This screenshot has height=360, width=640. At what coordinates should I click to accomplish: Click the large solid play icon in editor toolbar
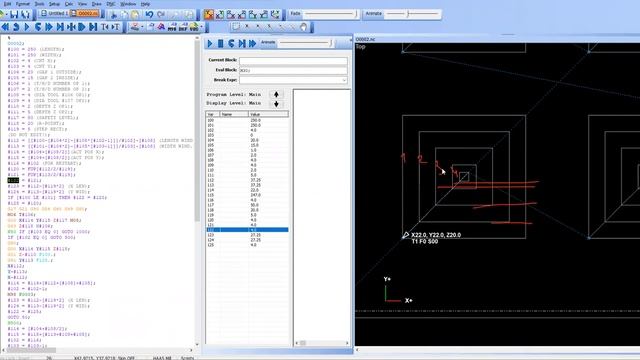point(82,27)
